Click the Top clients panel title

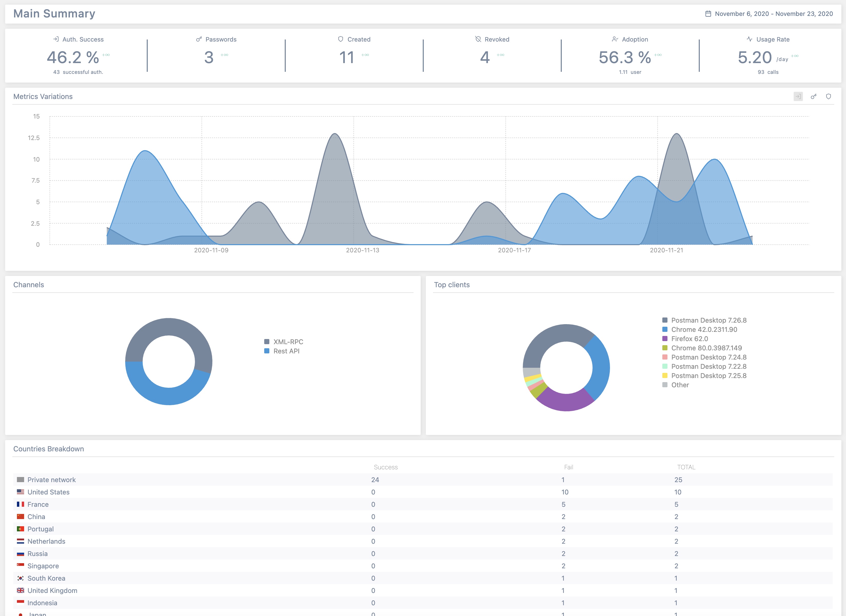click(x=452, y=285)
